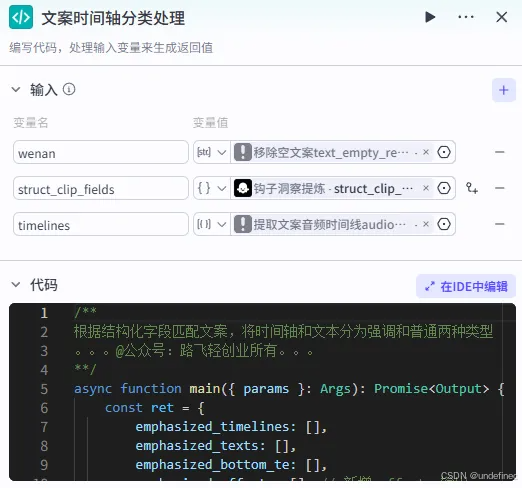The width and height of the screenshot is (522, 488).
Task: Open the three-dot more options menu
Action: [x=466, y=17]
